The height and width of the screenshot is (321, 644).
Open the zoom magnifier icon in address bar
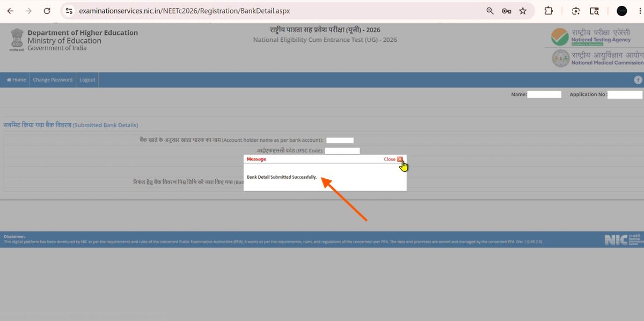click(489, 11)
